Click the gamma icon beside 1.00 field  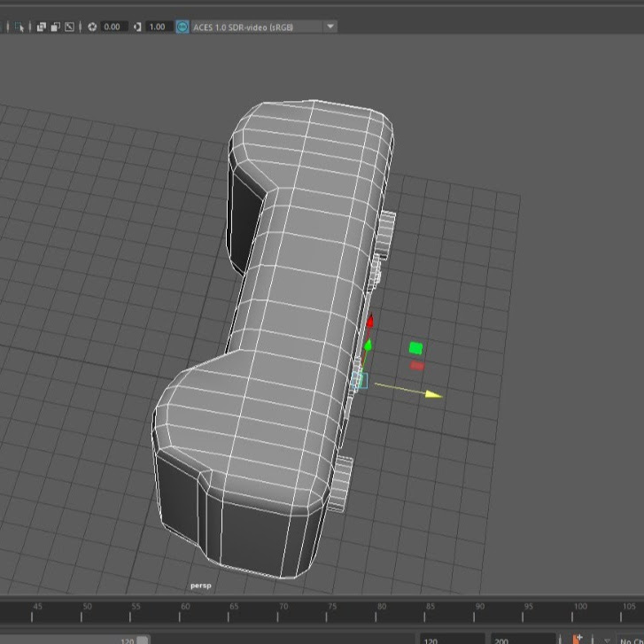(137, 27)
